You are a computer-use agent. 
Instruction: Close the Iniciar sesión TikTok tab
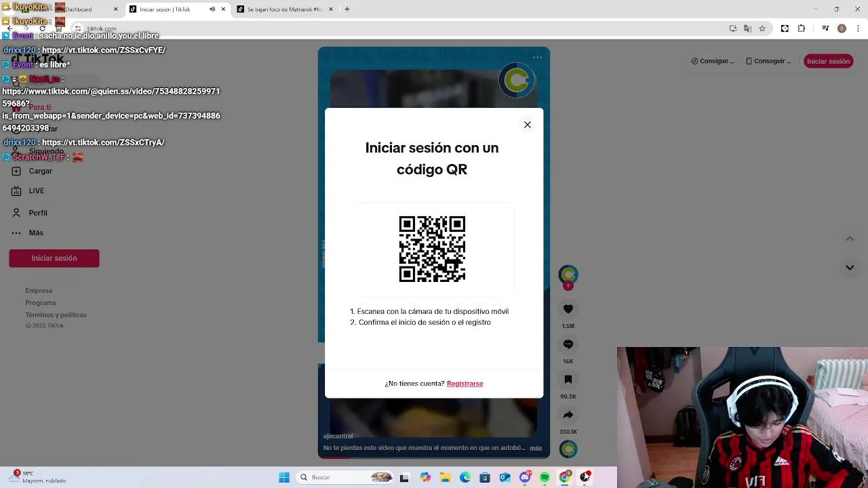click(x=223, y=9)
